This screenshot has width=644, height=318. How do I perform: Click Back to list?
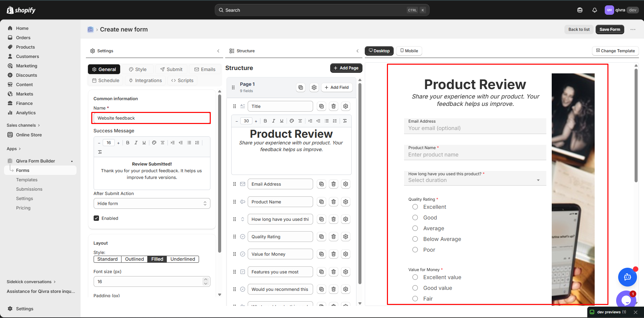[x=579, y=29]
